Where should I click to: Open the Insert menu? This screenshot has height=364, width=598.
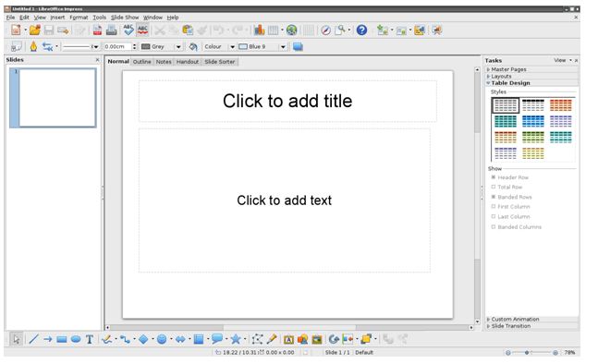pos(57,18)
